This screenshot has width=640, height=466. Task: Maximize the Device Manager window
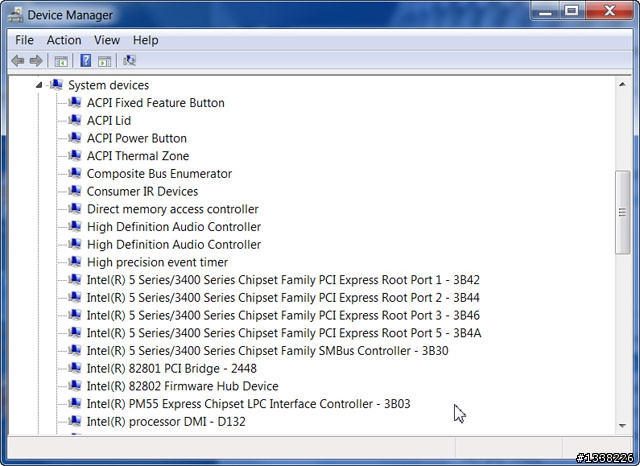pos(572,11)
